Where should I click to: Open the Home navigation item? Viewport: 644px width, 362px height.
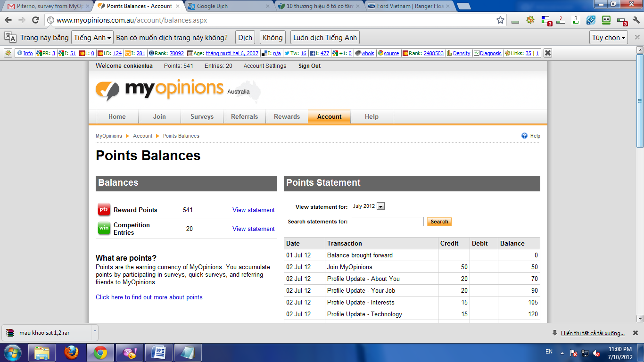[117, 116]
